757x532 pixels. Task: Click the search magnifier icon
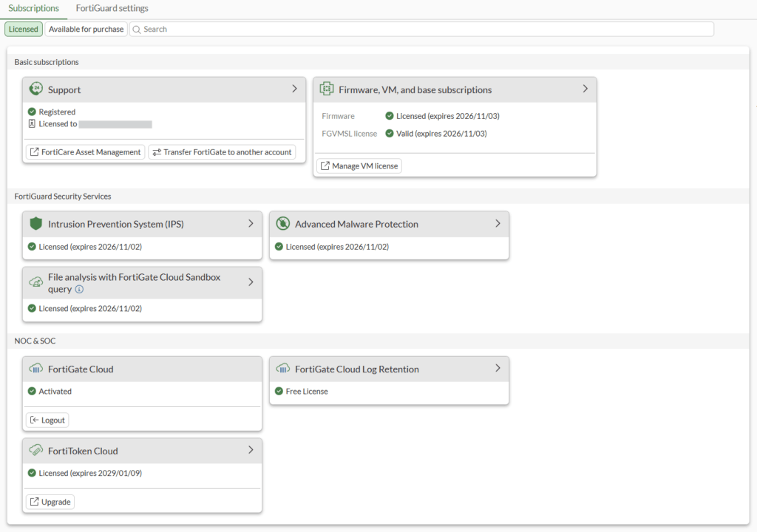pos(137,30)
